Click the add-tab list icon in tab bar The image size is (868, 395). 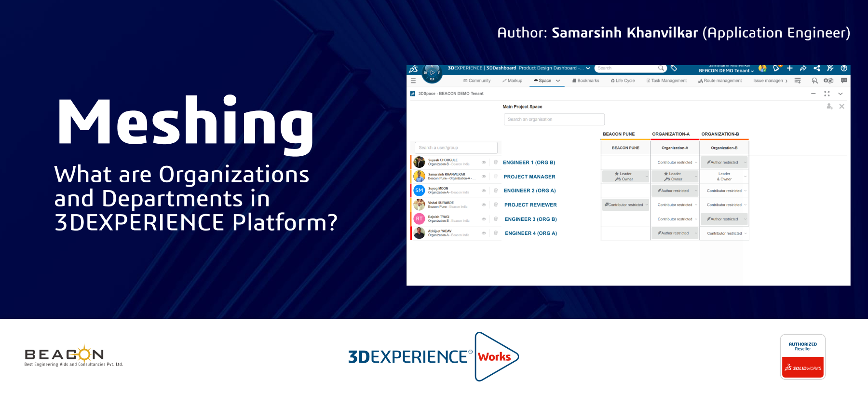click(x=798, y=81)
